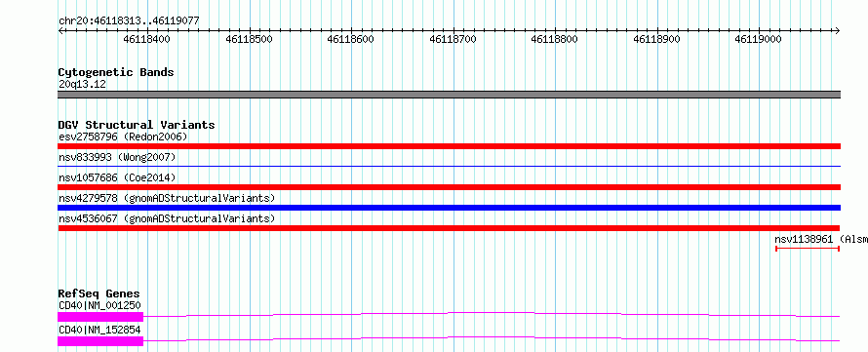Image resolution: width=868 pixels, height=352 pixels.
Task: Click the gray 20q13.12 cytogenetic band
Action: [x=450, y=95]
